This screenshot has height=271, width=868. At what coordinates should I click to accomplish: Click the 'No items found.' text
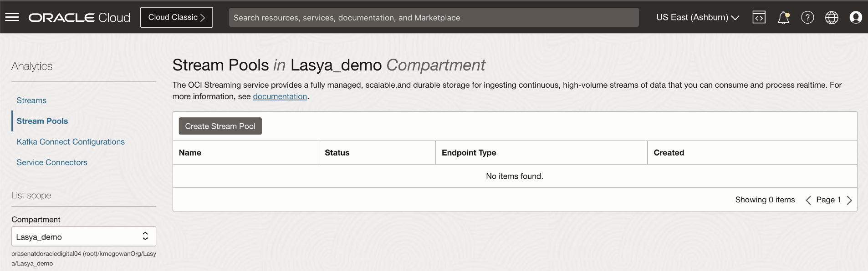[x=515, y=176]
